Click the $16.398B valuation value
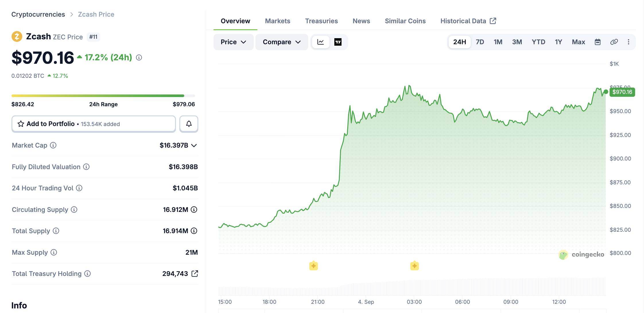 point(183,167)
